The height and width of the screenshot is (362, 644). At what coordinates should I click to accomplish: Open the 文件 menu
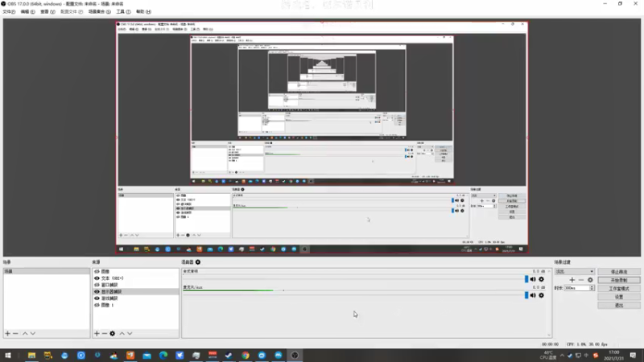(x=9, y=11)
